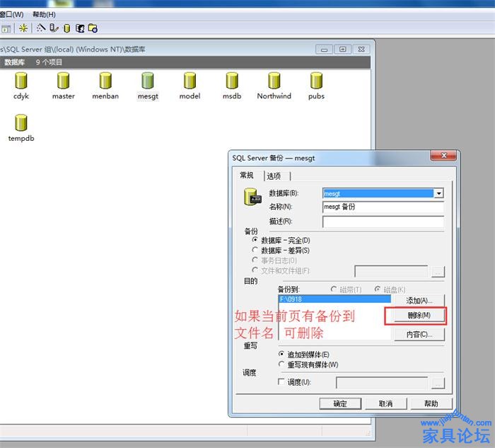Select the F:\0918 backup destination entry
495x448 pixels.
(x=334, y=299)
